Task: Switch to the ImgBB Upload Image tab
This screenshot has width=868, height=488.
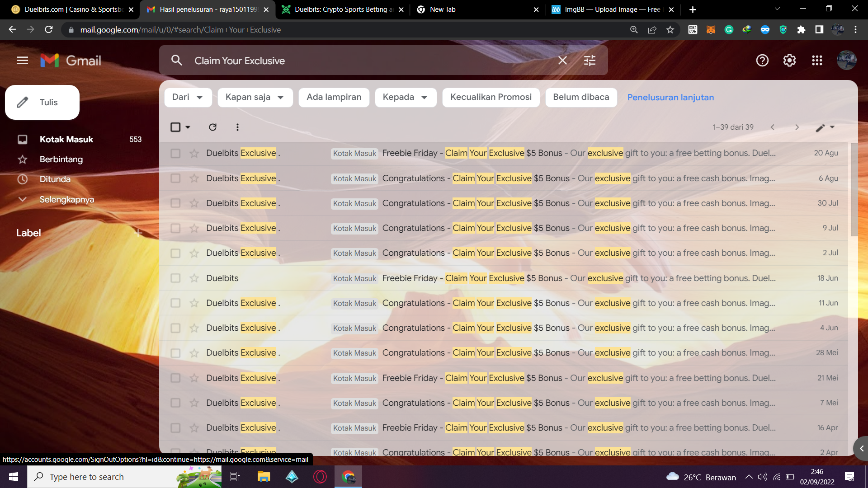Action: 613,9
